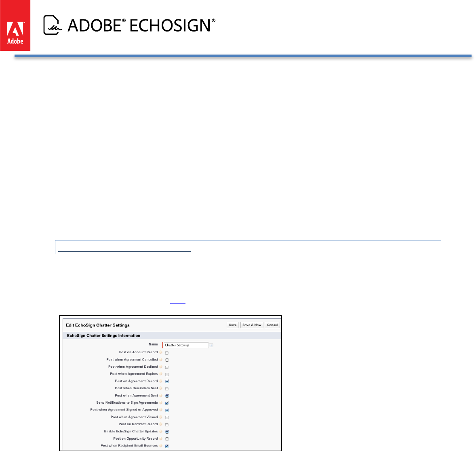Screen dimensions: 476x451
Task: Click the EchoSign signature document icon
Action: tap(53, 25)
